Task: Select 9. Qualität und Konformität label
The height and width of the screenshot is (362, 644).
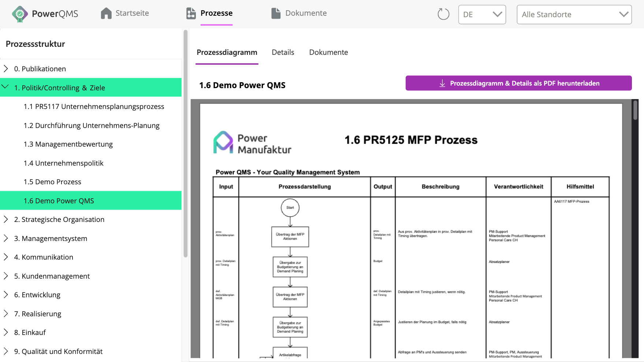Action: pyautogui.click(x=59, y=351)
